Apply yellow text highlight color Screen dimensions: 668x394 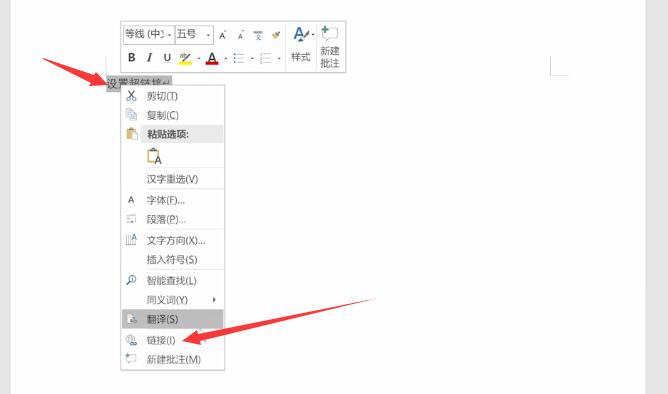click(x=185, y=58)
